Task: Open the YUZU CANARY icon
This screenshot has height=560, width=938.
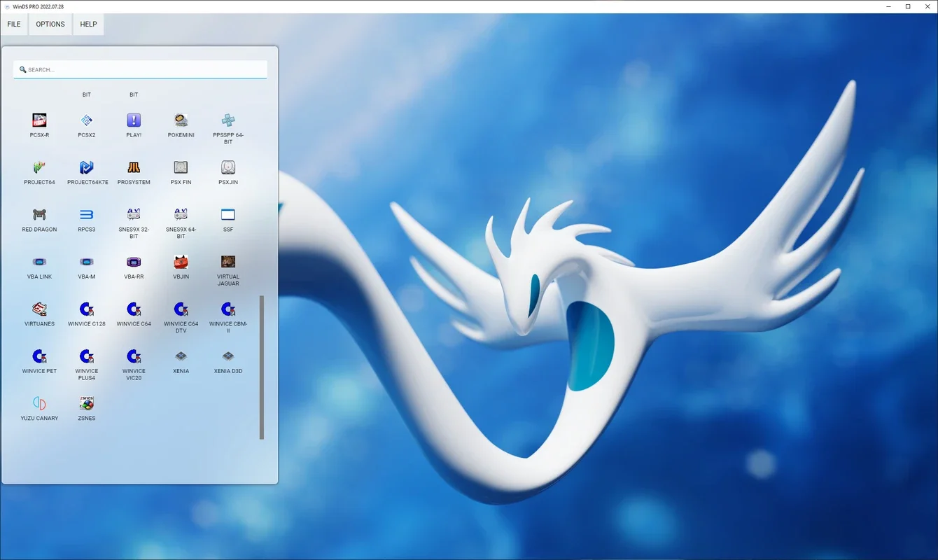Action: [39, 404]
